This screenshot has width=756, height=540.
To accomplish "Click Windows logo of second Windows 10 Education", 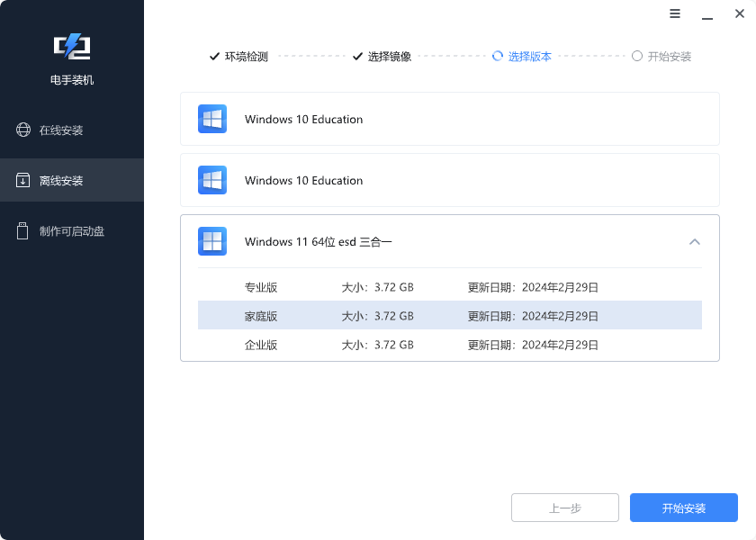I will click(212, 180).
